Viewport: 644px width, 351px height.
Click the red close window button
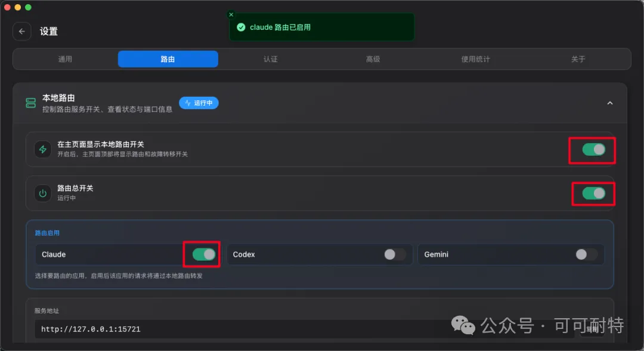[x=7, y=7]
